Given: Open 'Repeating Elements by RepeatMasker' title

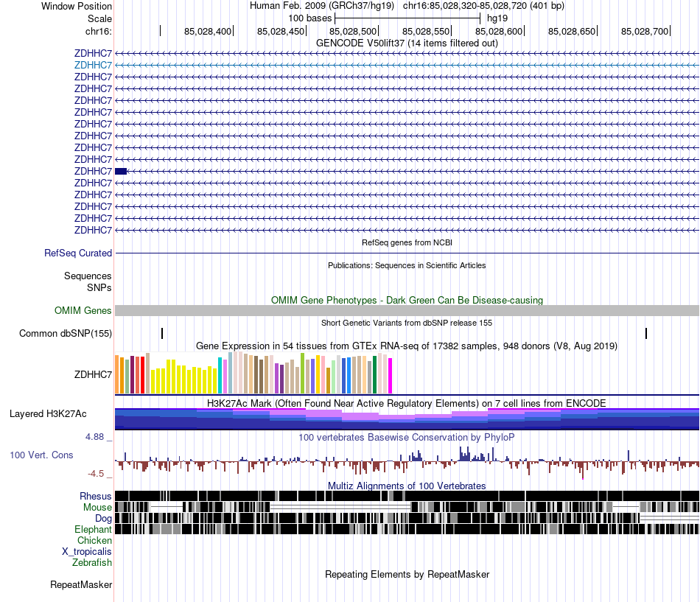Looking at the screenshot, I should point(407,574).
